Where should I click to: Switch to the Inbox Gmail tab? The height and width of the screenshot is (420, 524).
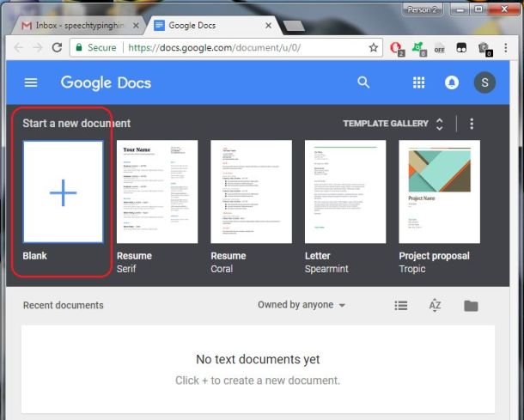coord(78,26)
